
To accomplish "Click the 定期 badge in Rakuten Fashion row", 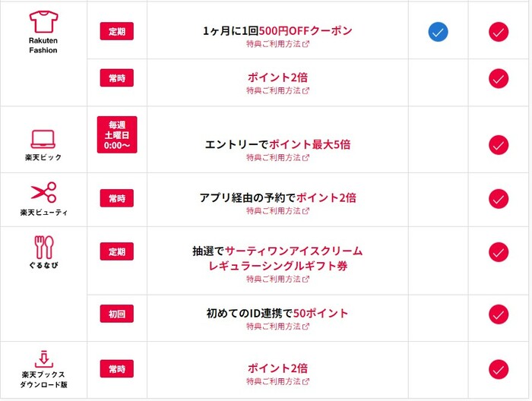I will point(117,31).
